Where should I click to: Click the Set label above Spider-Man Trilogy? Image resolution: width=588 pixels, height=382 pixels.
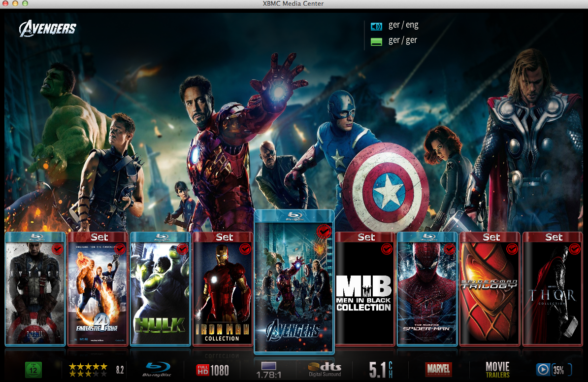tap(491, 237)
